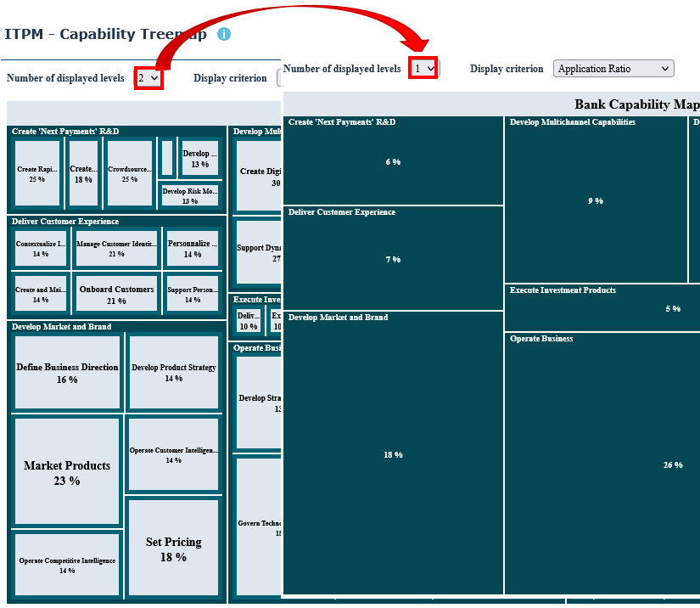The height and width of the screenshot is (608, 700).
Task: Click the Define Business Direction tile
Action: tap(67, 372)
